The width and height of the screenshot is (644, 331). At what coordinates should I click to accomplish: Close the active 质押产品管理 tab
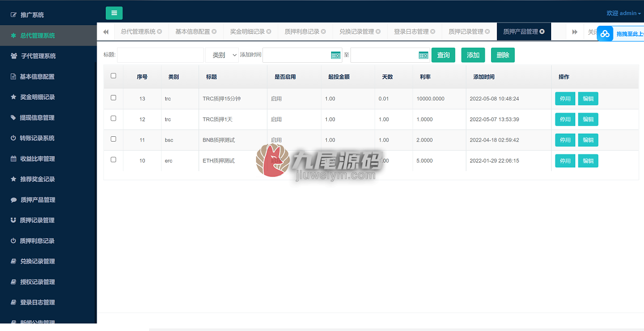(x=542, y=32)
